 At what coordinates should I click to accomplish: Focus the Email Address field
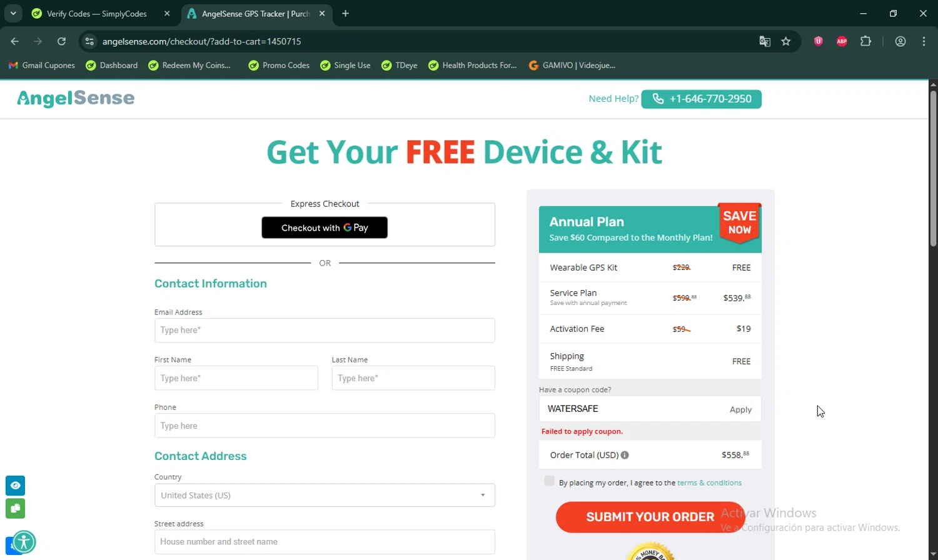[x=325, y=330]
